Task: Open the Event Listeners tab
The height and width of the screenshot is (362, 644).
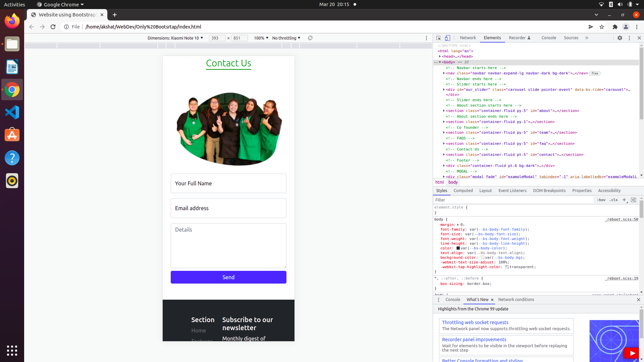Action: coord(513,191)
